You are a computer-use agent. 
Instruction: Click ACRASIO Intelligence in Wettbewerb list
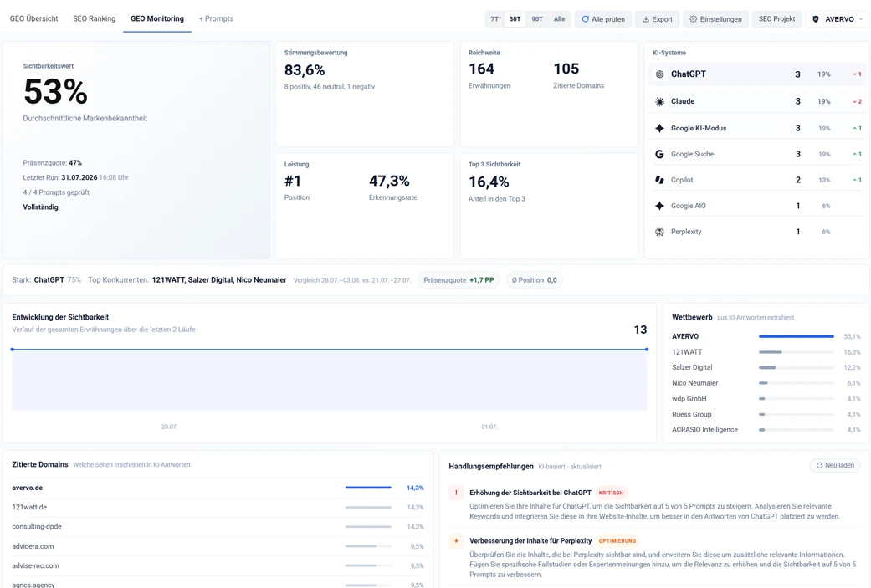click(x=704, y=430)
